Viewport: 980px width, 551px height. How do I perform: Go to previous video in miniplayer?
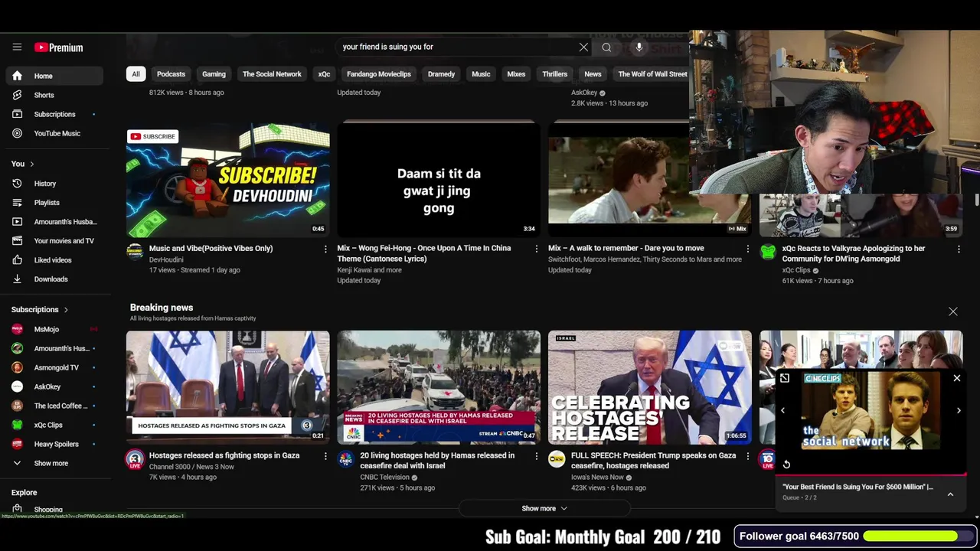[x=782, y=411]
